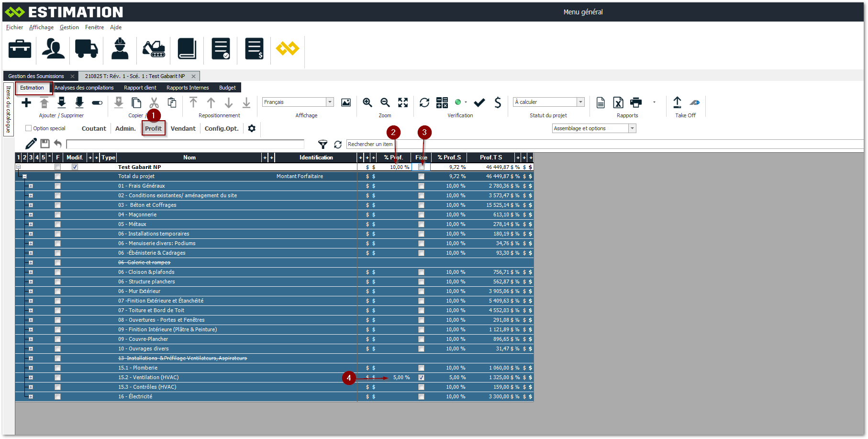
Task: Click the refresh icon beside item search
Action: click(338, 145)
